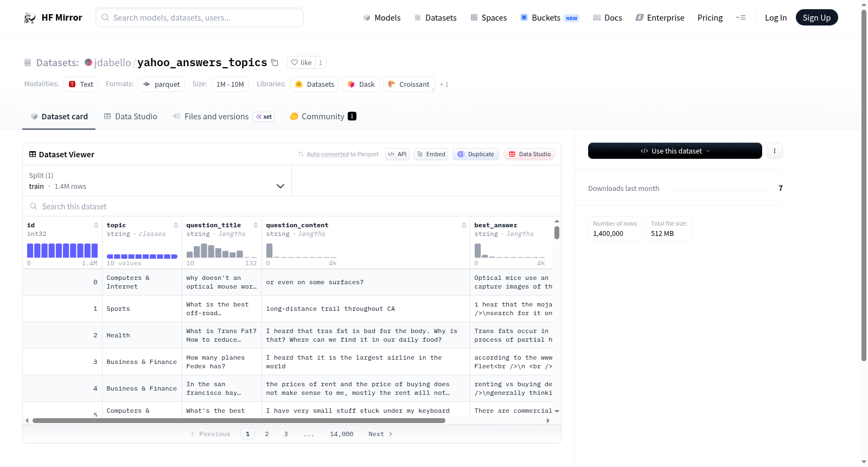
Task: Click the parquet format tag
Action: [161, 84]
